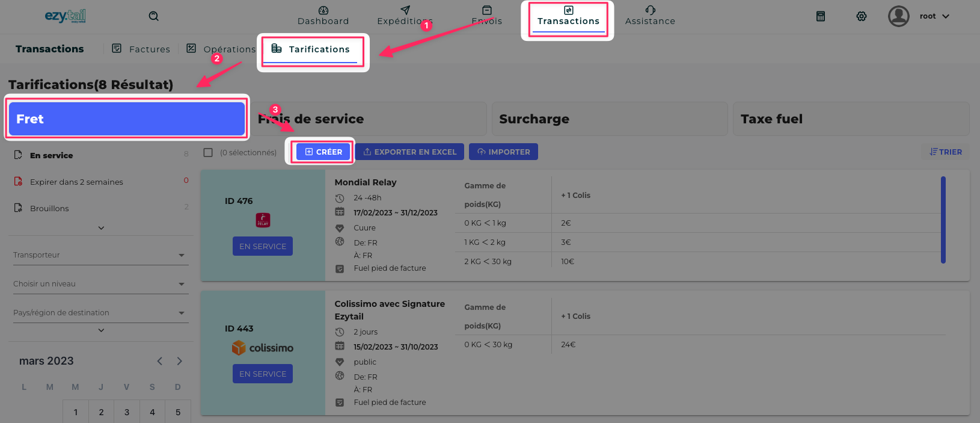Select the Tarifications tab

click(x=311, y=49)
